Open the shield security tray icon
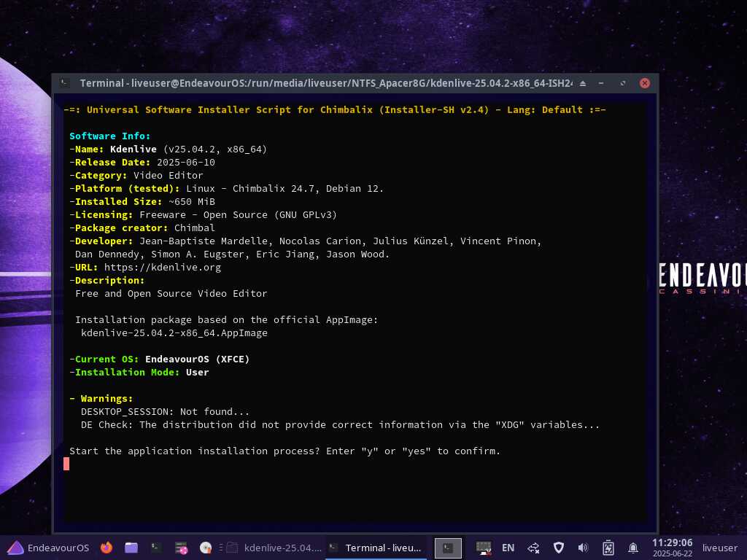The image size is (747, 560). tap(558, 548)
